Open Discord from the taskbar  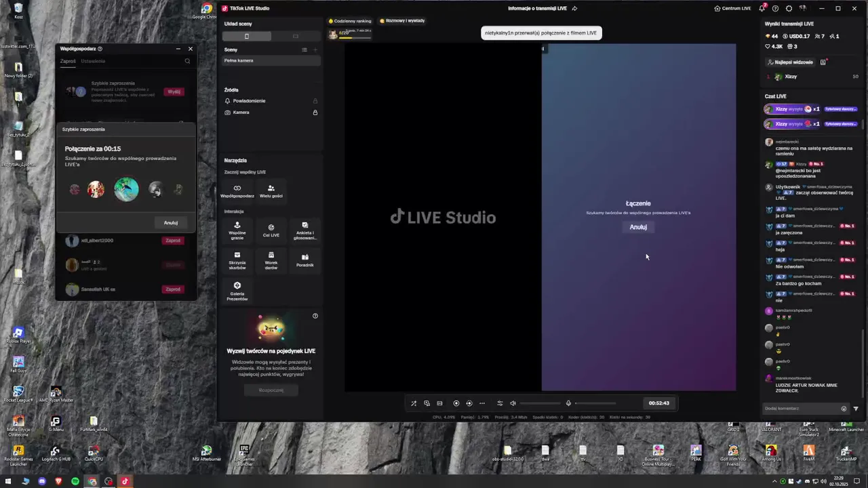(x=41, y=481)
